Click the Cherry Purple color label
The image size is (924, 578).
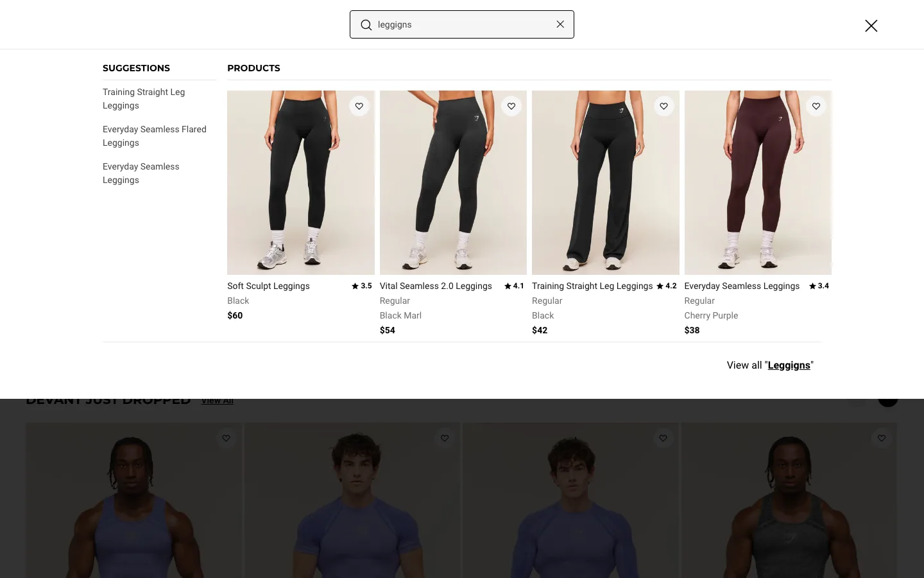(711, 316)
